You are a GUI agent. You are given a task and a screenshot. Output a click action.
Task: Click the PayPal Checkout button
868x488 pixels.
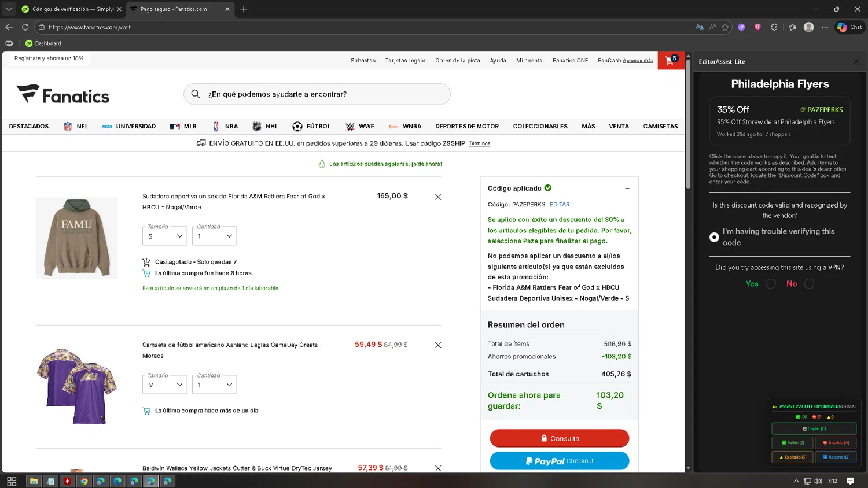(x=560, y=461)
